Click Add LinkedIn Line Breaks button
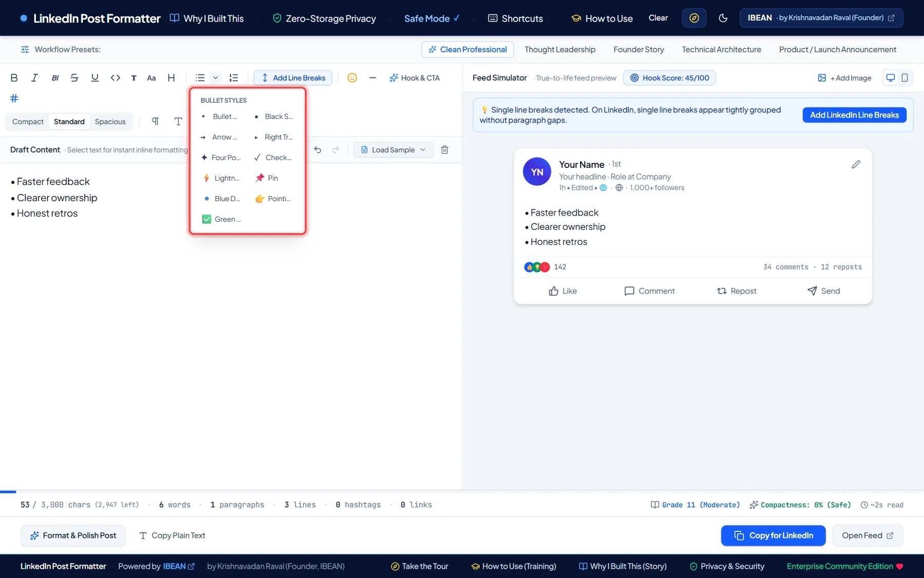The width and height of the screenshot is (924, 578). click(854, 115)
